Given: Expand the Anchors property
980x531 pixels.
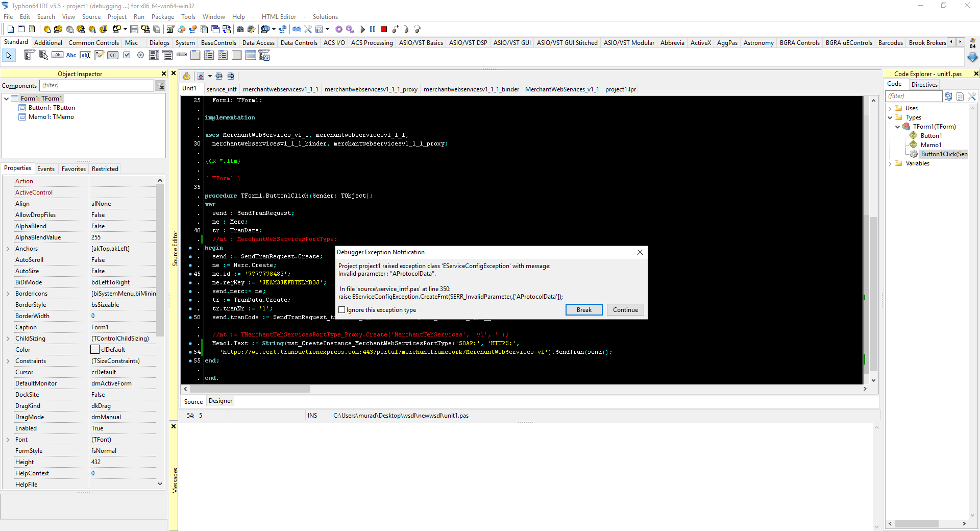Looking at the screenshot, I should tap(8, 249).
